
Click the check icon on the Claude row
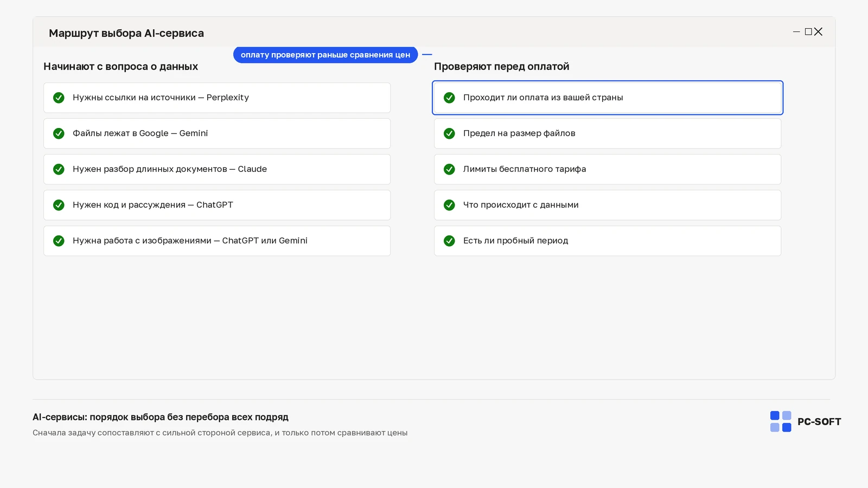tap(59, 169)
